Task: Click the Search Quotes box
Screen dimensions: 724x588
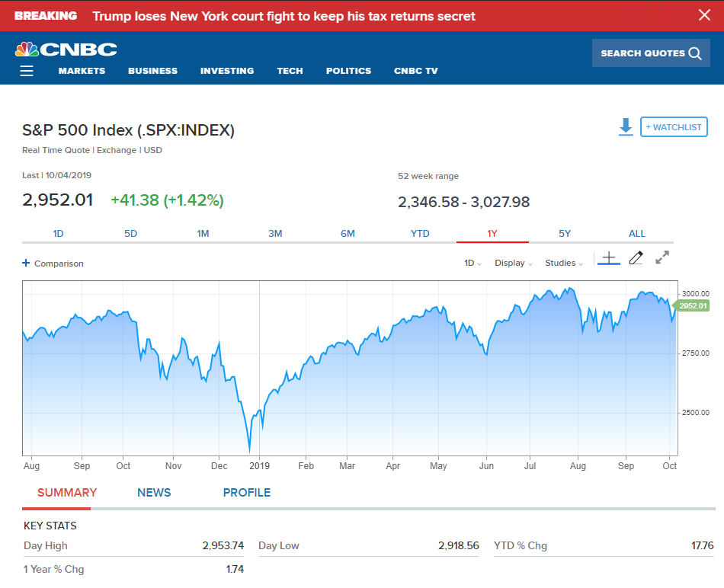Action: pos(651,53)
